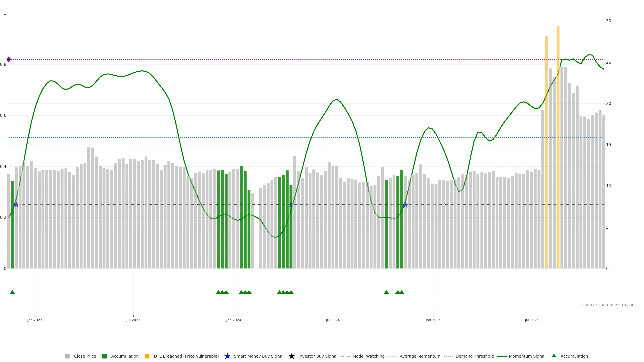Click the star marker near April 2024

click(x=291, y=205)
